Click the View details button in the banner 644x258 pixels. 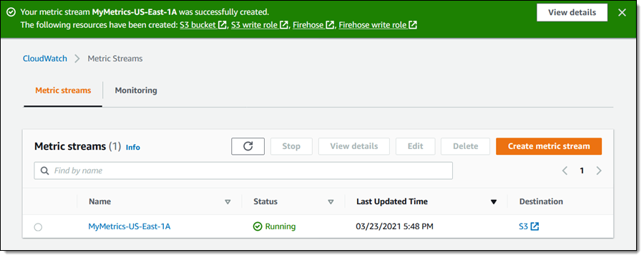tap(572, 13)
